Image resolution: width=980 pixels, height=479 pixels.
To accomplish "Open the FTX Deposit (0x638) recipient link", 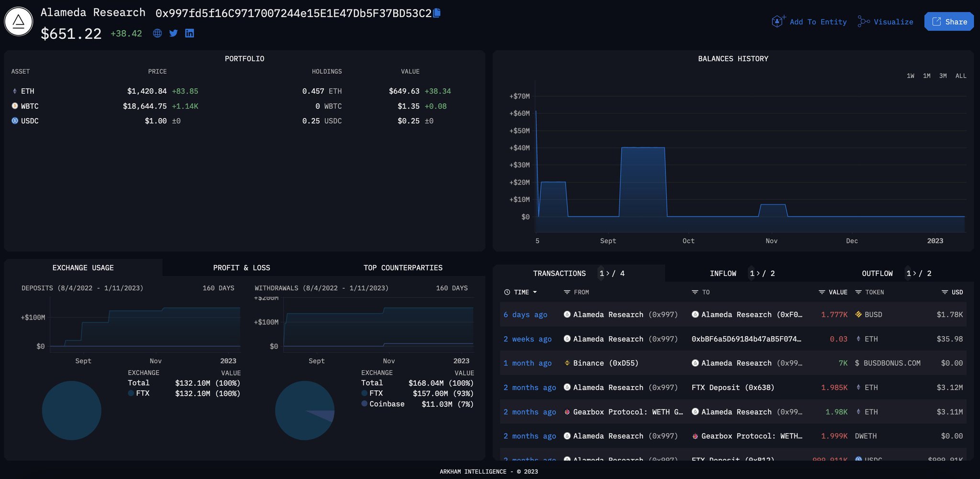I will coord(733,388).
